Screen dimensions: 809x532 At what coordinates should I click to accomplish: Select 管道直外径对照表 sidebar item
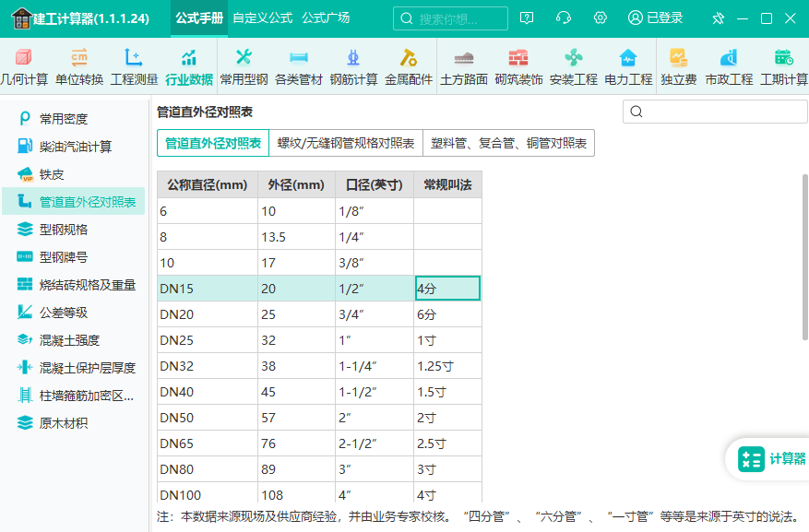pyautogui.click(x=74, y=202)
